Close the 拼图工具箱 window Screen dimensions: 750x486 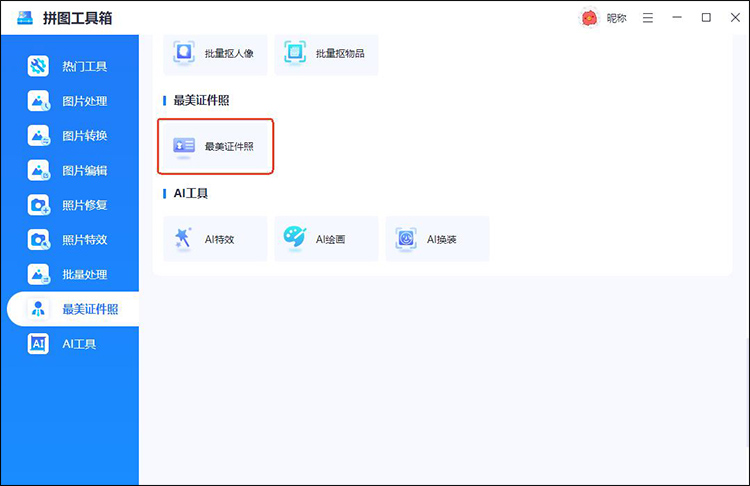tap(735, 18)
